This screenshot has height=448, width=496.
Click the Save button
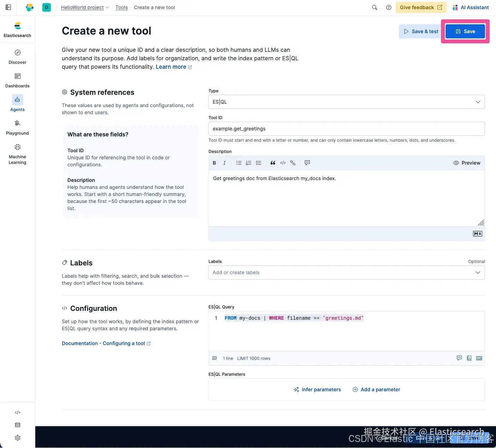(465, 31)
